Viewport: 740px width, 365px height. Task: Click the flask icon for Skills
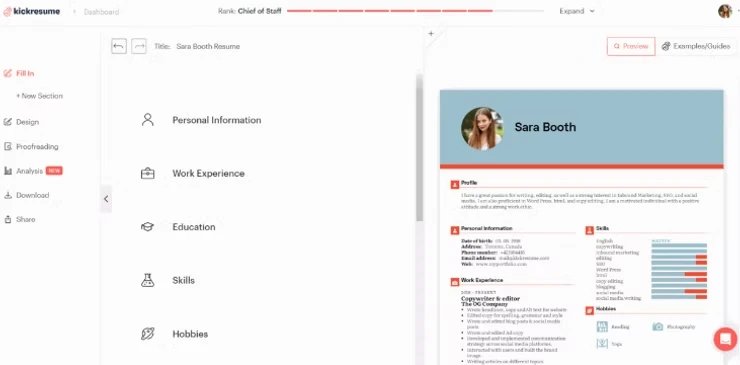148,280
